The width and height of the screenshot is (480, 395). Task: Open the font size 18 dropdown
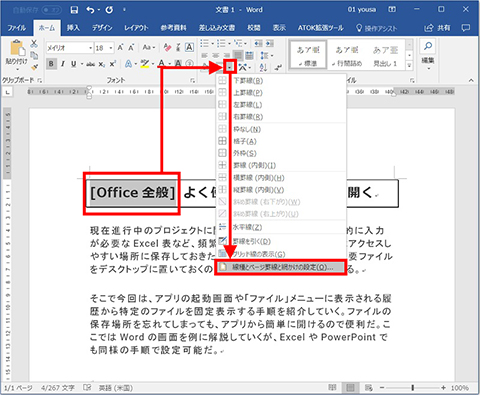tap(104, 48)
